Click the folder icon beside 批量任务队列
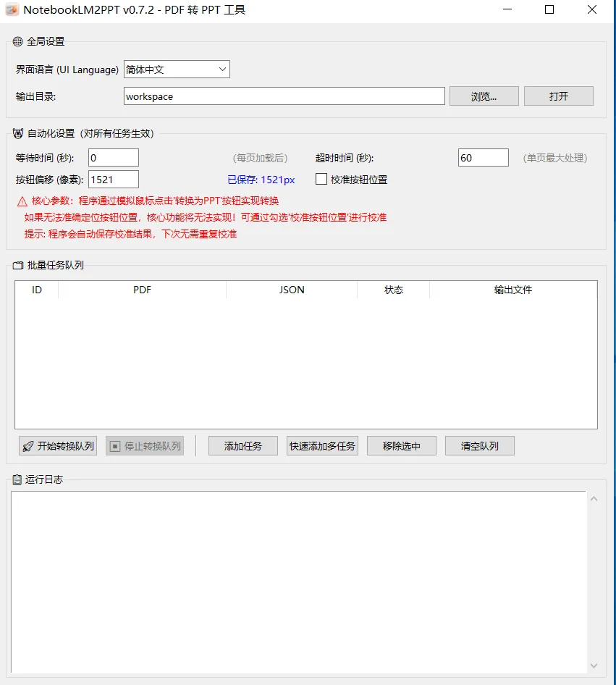Image resolution: width=616 pixels, height=685 pixels. coord(18,266)
